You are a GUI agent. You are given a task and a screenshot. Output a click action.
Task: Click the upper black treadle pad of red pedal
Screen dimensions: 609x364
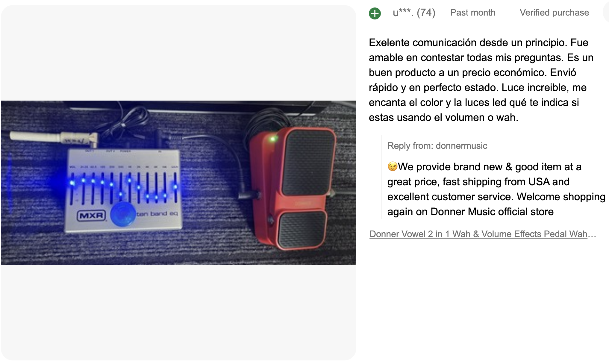[308, 162]
